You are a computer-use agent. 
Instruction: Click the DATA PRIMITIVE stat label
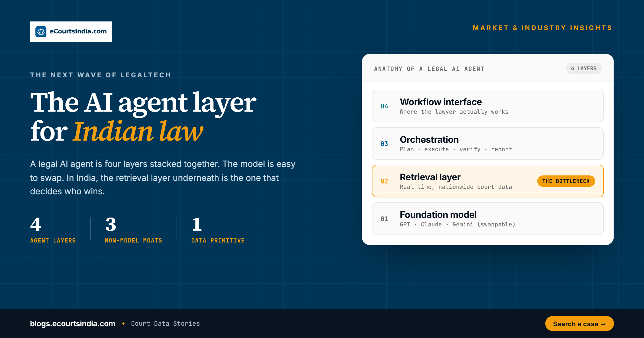click(x=218, y=240)
